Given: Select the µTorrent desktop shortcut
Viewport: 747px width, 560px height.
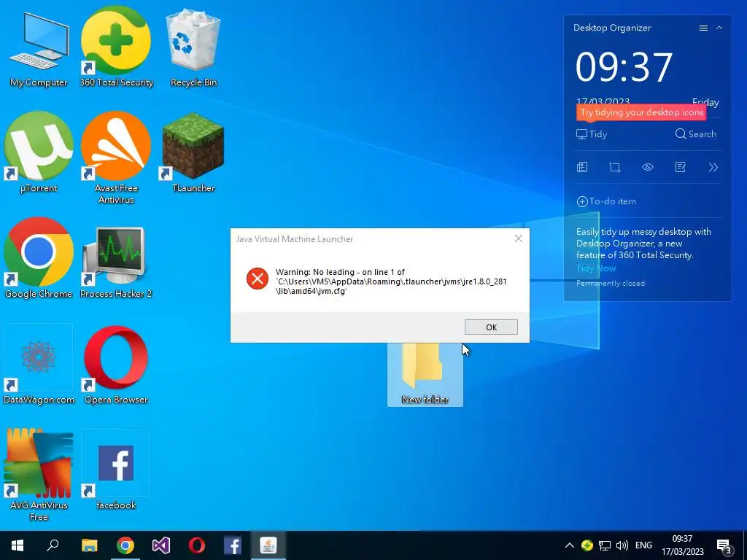Looking at the screenshot, I should coord(39,153).
